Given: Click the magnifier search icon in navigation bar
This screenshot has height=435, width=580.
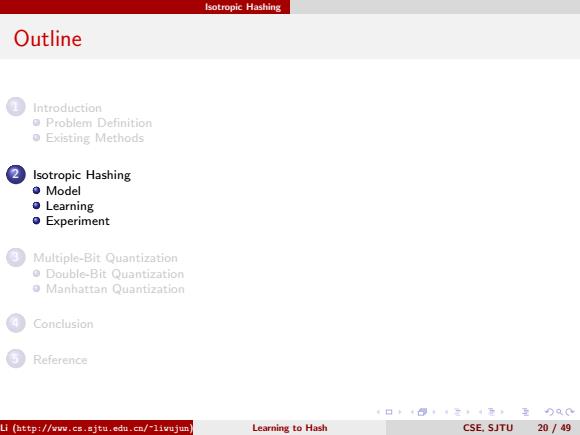Looking at the screenshot, I should 559,412.
